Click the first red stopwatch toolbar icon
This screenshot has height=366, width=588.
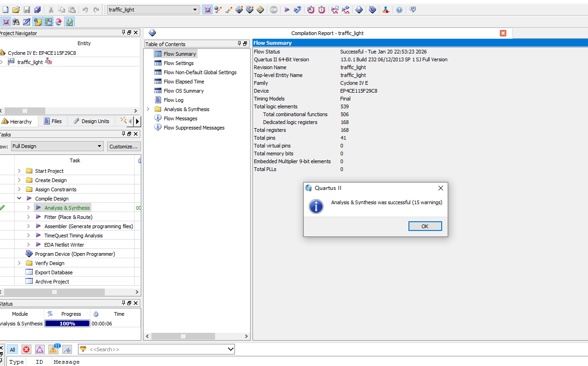pyautogui.click(x=311, y=10)
